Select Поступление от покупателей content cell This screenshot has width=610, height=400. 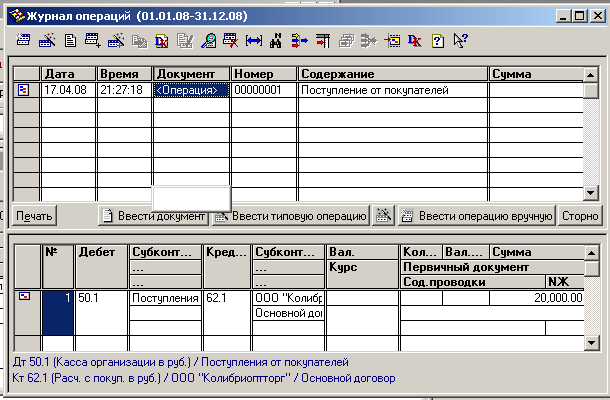393,90
